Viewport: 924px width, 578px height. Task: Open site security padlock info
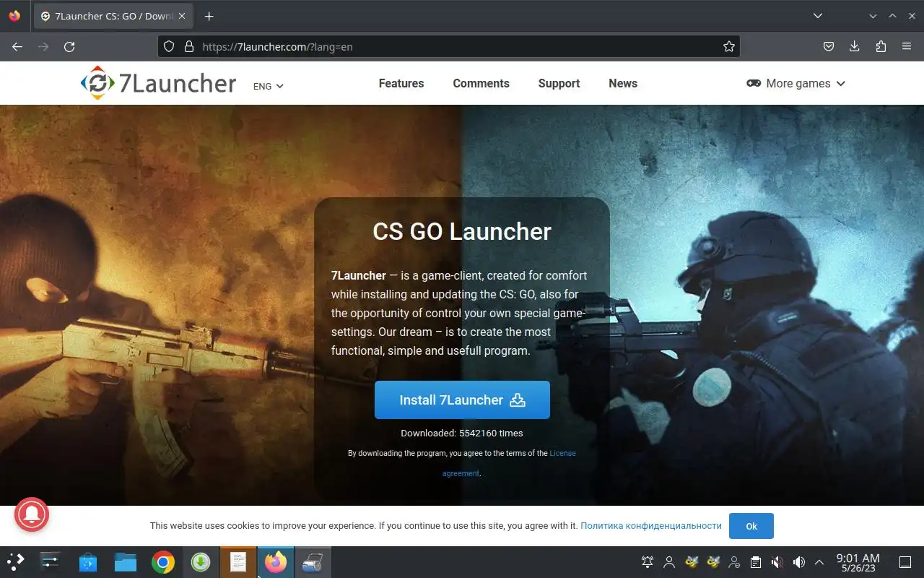[x=189, y=46]
